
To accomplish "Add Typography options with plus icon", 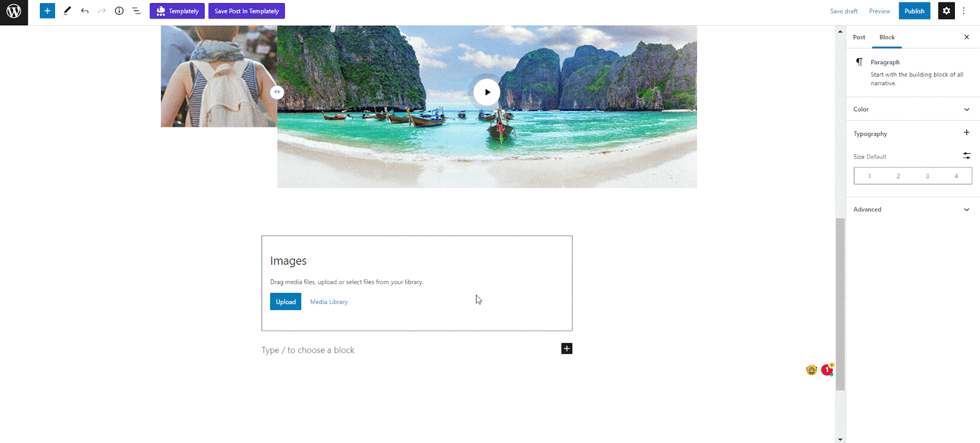I will (x=967, y=132).
